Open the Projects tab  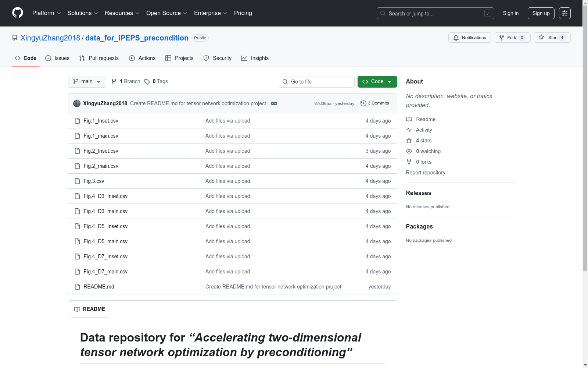click(179, 58)
